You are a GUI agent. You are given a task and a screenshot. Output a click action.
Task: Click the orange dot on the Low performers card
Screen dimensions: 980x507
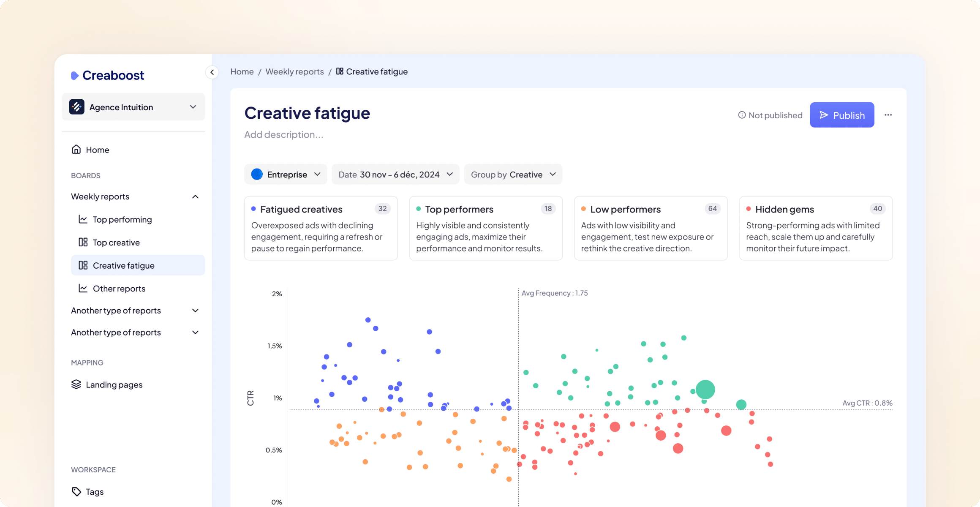click(x=583, y=209)
